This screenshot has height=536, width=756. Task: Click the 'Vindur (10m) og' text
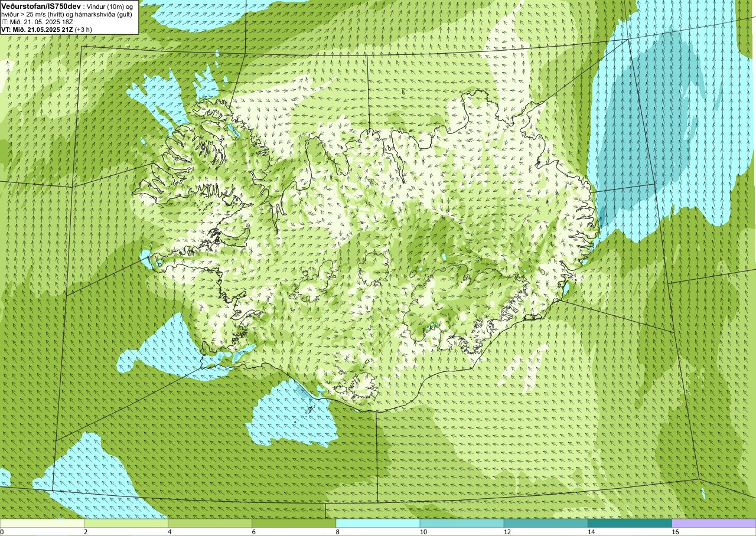pyautogui.click(x=110, y=6)
